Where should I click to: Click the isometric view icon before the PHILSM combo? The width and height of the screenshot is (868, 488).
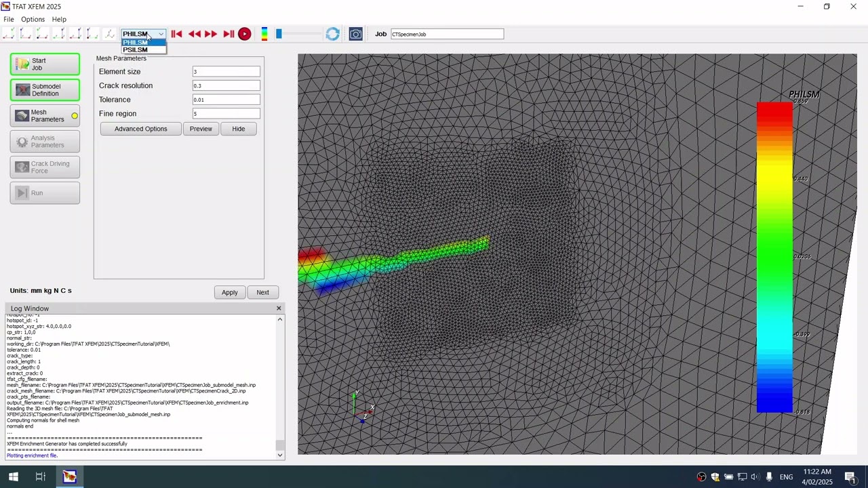[x=109, y=34]
